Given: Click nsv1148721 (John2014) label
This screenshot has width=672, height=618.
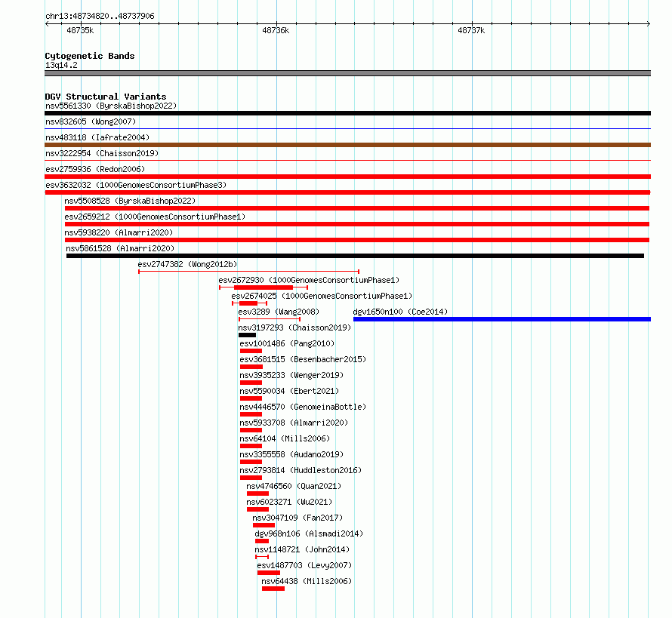Looking at the screenshot, I should point(302,549).
